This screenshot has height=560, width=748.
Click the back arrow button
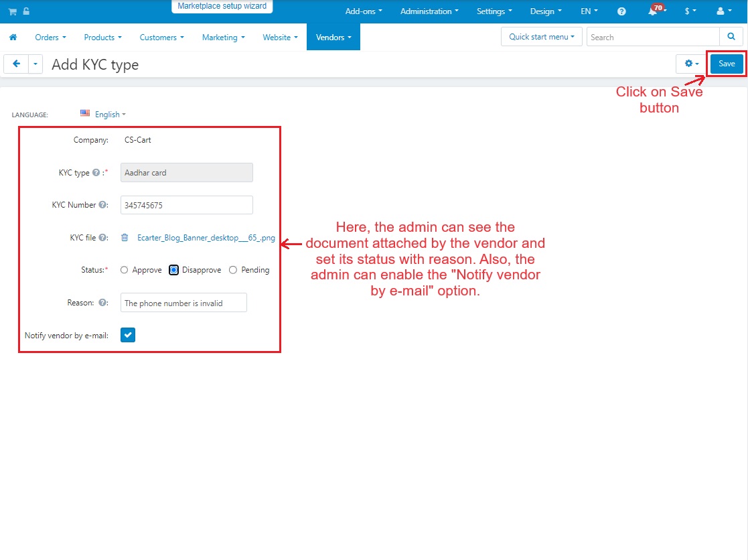coord(16,64)
